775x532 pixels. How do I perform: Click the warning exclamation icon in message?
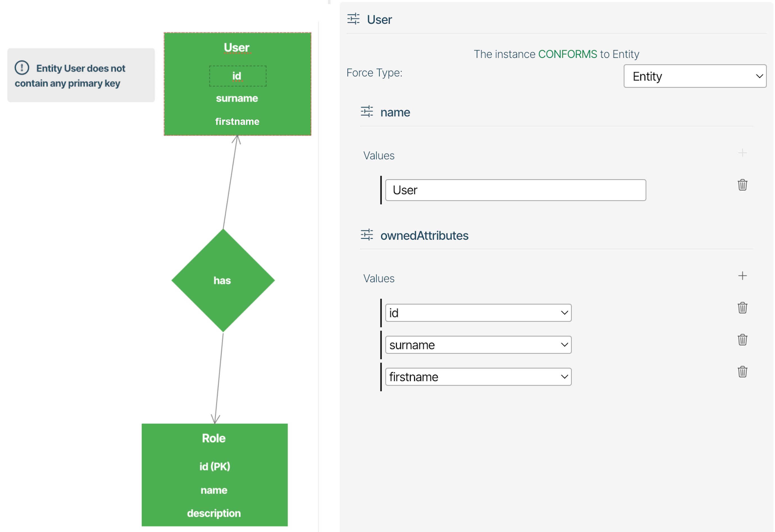[22, 68]
